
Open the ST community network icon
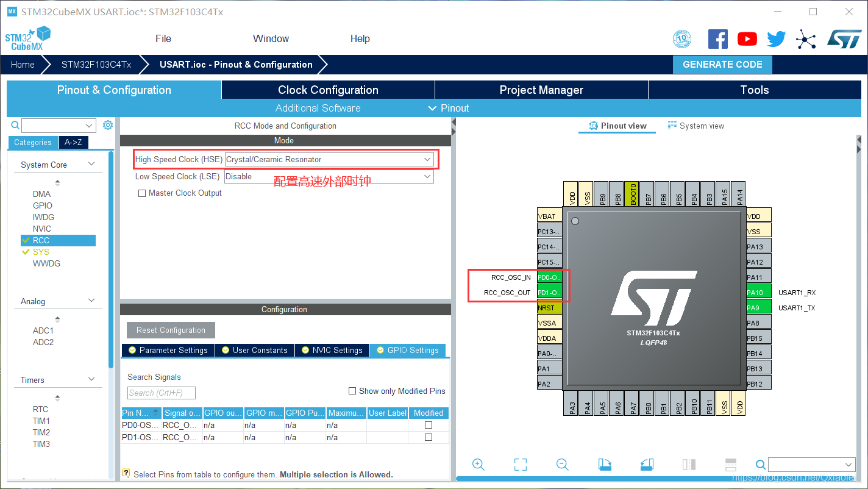click(x=806, y=40)
